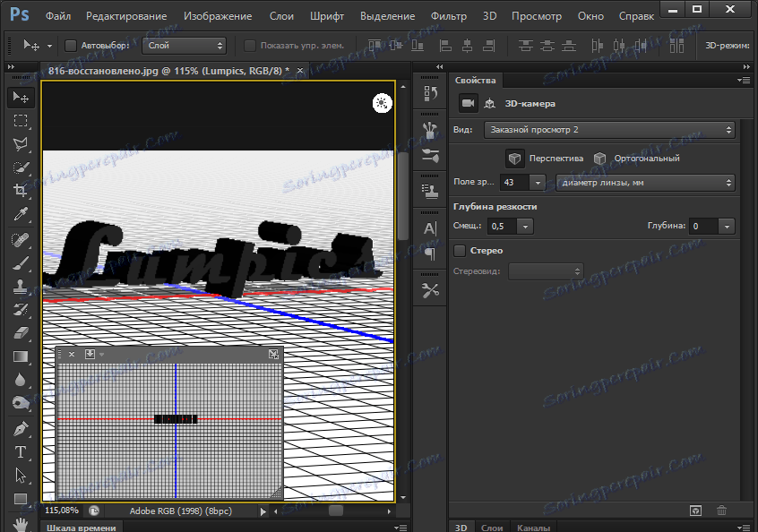
Task: Select the Eraser tool
Action: 21,332
